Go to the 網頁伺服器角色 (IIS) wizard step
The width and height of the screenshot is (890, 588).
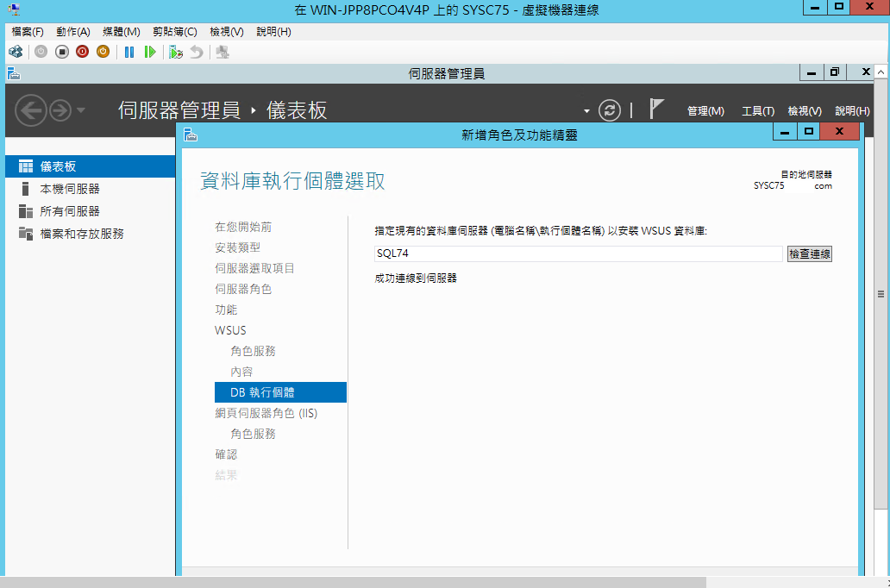pos(266,413)
